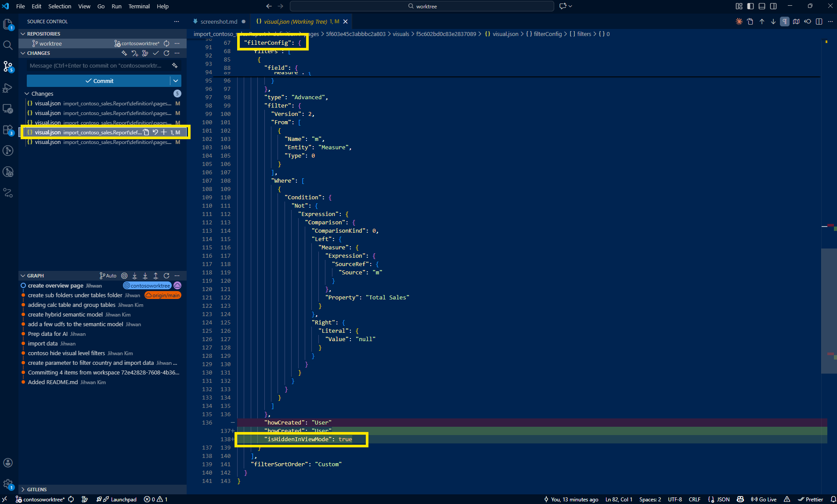
Task: Open the File menu
Action: coord(20,6)
